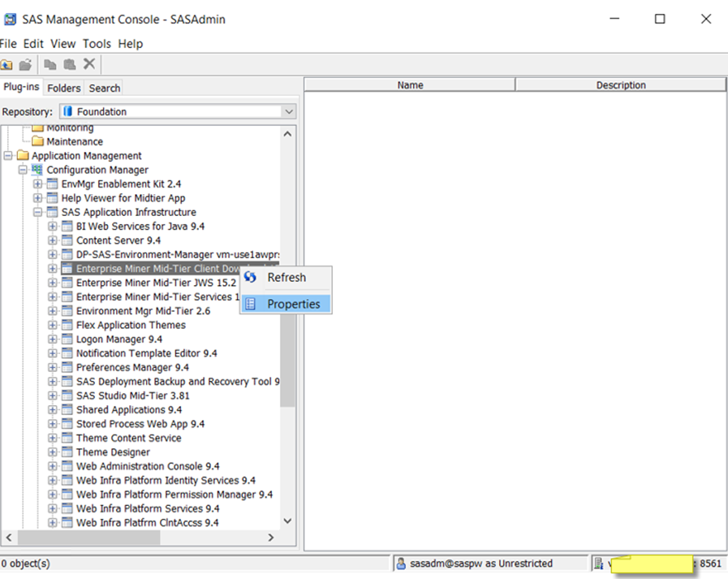Collapse SAS Application Infrastructure
The image size is (728, 579).
tap(38, 212)
